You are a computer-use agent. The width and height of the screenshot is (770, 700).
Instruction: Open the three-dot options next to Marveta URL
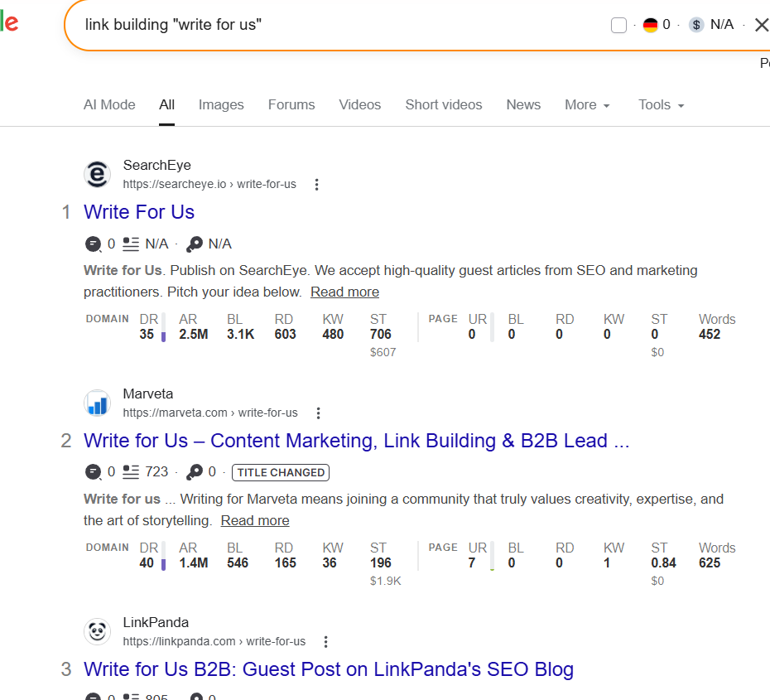pyautogui.click(x=318, y=413)
